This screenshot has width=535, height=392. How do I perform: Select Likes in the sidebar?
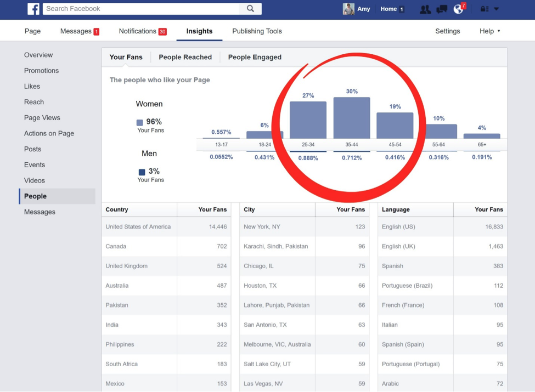32,86
